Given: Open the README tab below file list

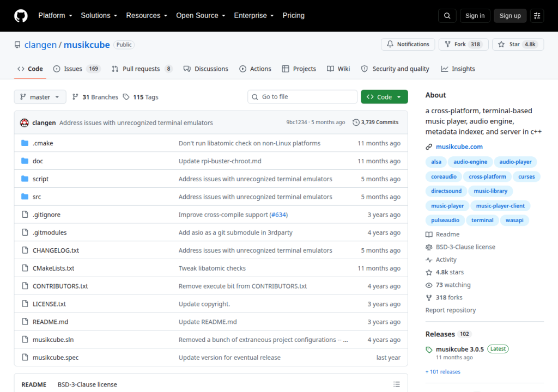Looking at the screenshot, I should click(34, 384).
